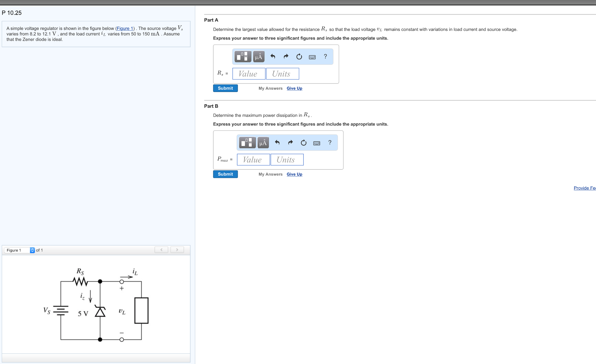Open templates icon in Part B toolbar
The image size is (596, 364).
pos(247,142)
